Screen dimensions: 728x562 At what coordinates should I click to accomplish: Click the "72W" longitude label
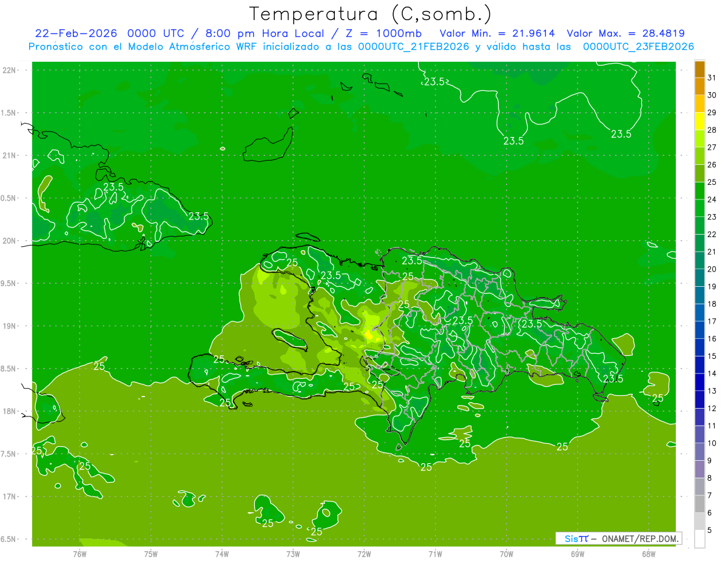[x=364, y=554]
